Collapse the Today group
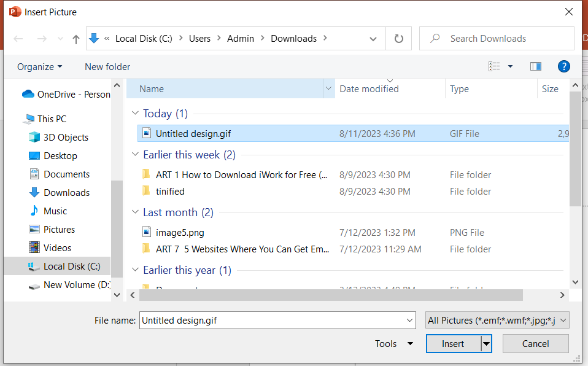588x366 pixels. point(135,114)
